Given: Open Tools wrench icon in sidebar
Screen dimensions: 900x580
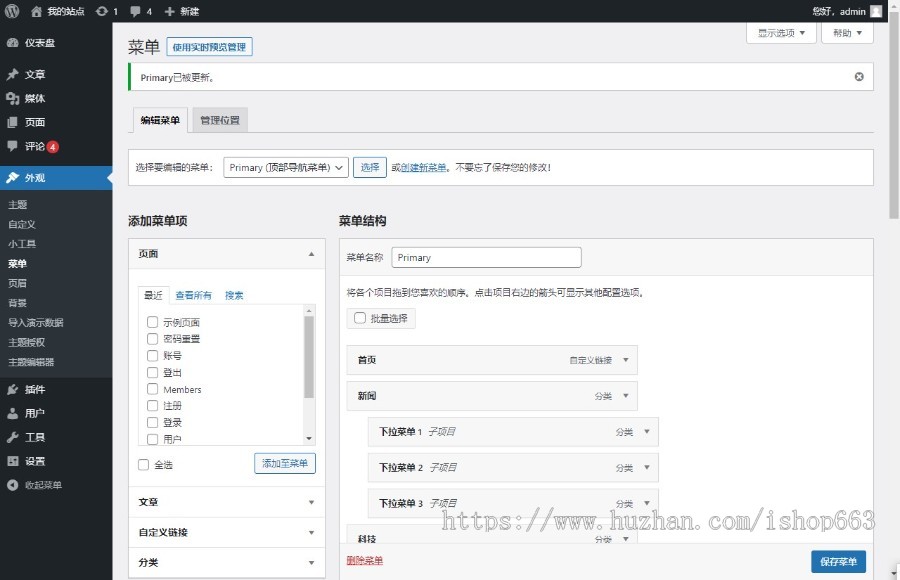Looking at the screenshot, I should coord(13,437).
